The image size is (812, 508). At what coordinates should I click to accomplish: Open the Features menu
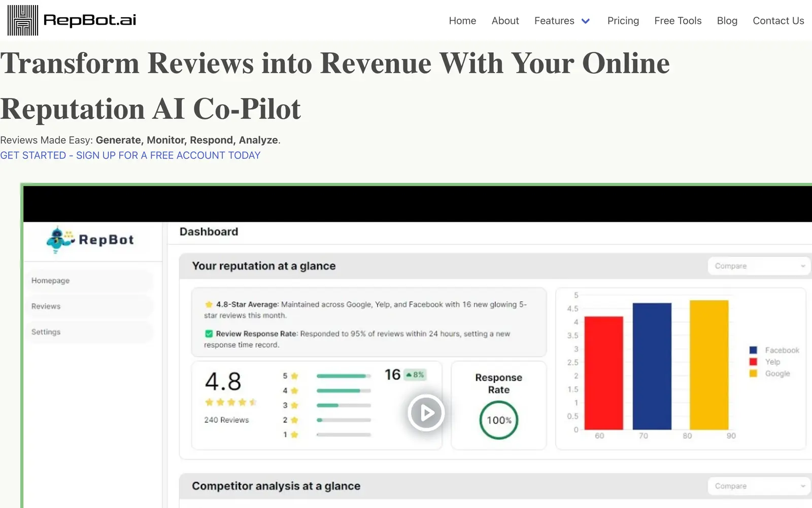pyautogui.click(x=554, y=21)
